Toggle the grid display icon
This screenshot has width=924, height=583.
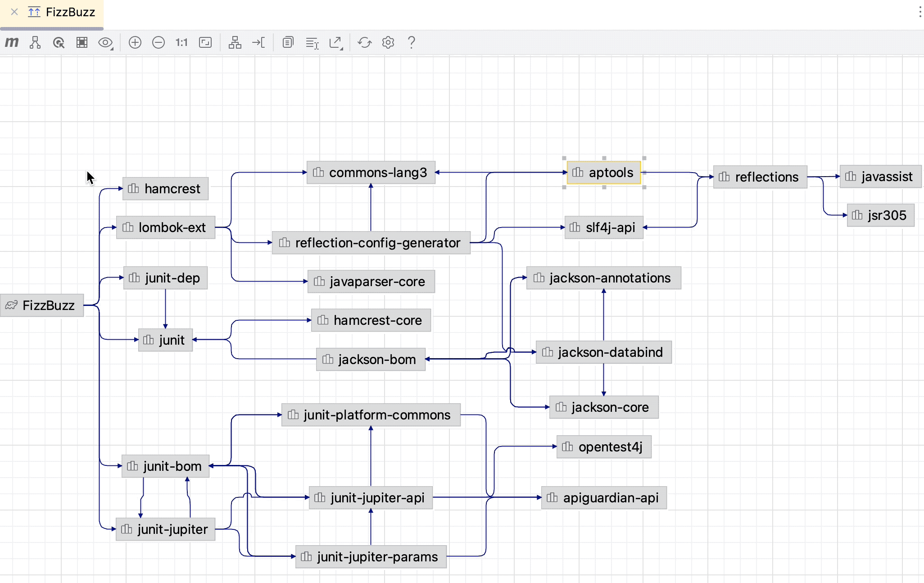(x=82, y=42)
